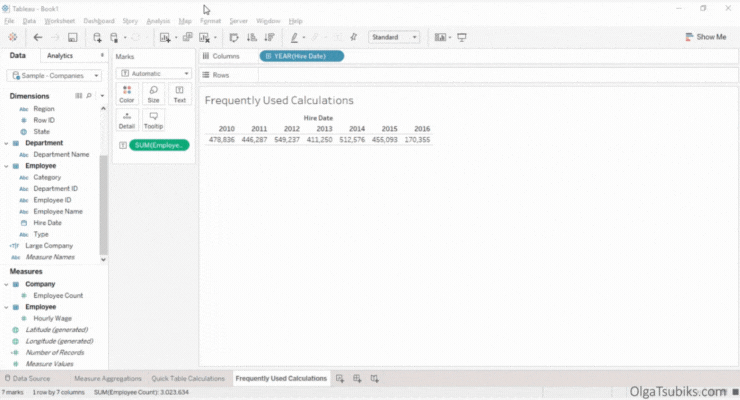Click the Detail mark card
This screenshot has width=740, height=400.
(x=126, y=120)
